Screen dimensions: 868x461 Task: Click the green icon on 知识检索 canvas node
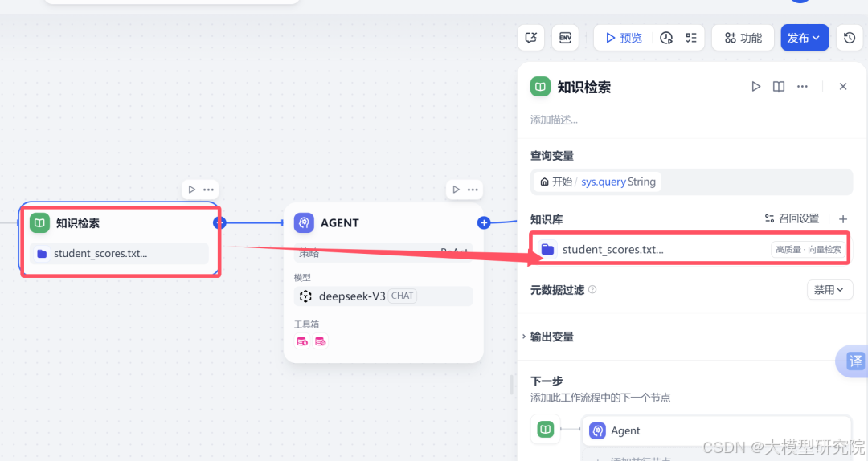pos(39,223)
